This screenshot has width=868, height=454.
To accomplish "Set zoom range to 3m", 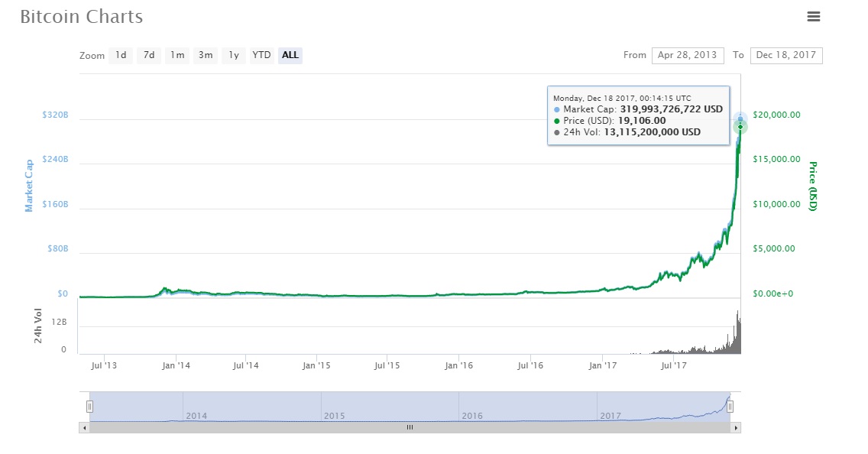I will [x=206, y=55].
